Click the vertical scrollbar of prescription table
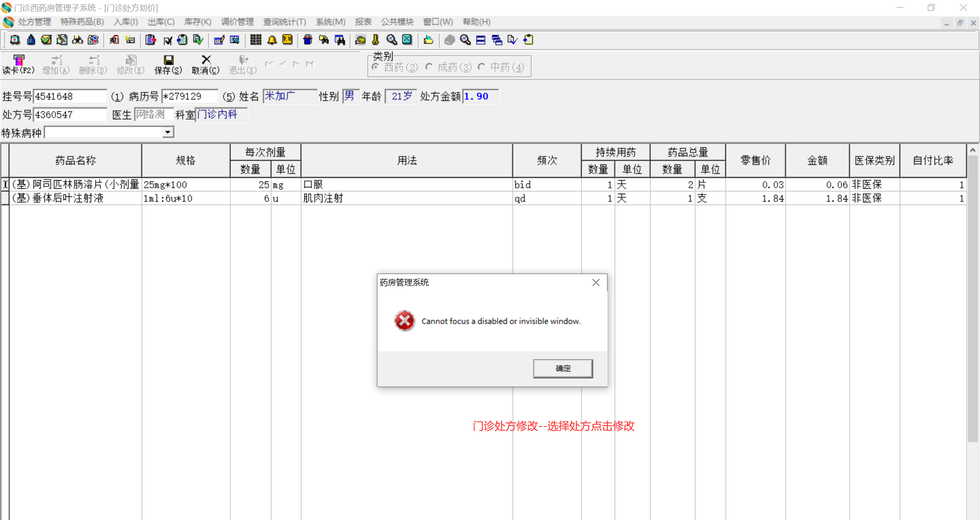Viewport: 980px width, 520px height. 972,295
